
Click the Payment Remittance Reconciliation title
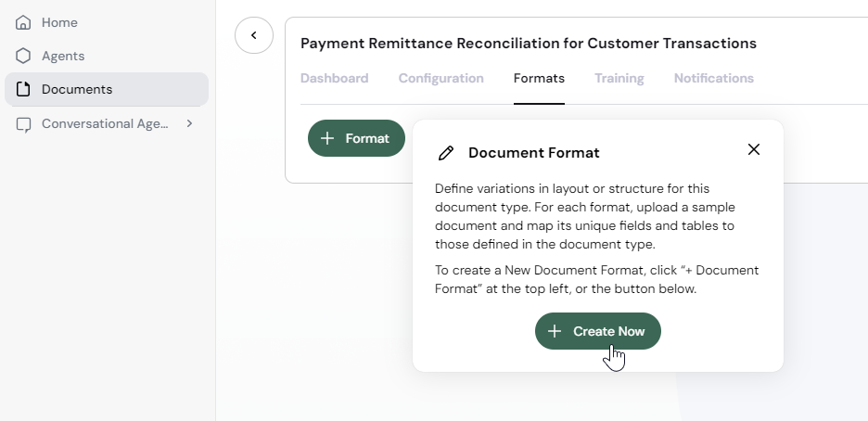coord(529,44)
